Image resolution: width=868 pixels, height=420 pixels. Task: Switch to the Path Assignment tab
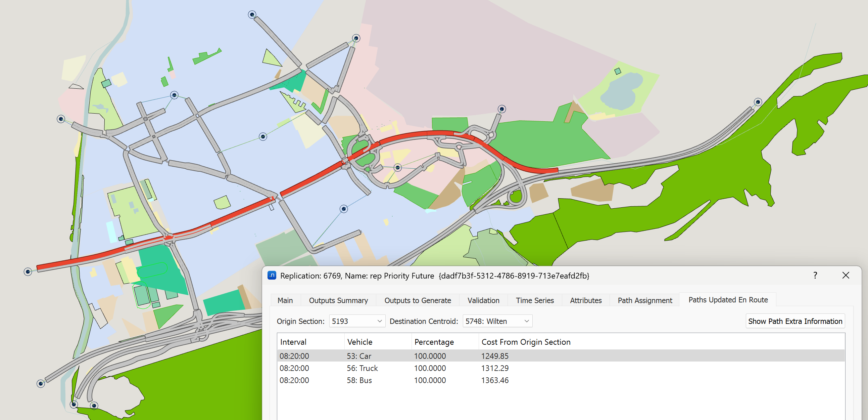644,300
